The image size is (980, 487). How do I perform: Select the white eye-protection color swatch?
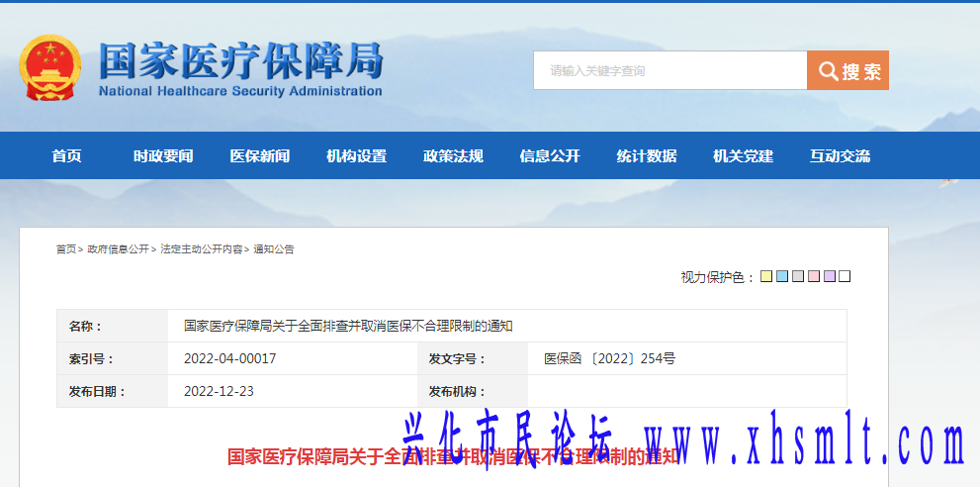[845, 276]
